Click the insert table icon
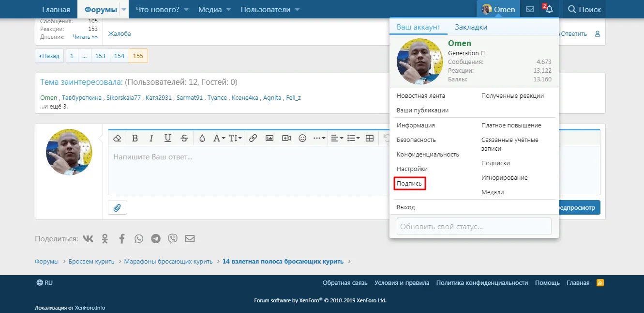The width and height of the screenshot is (644, 313). click(370, 138)
